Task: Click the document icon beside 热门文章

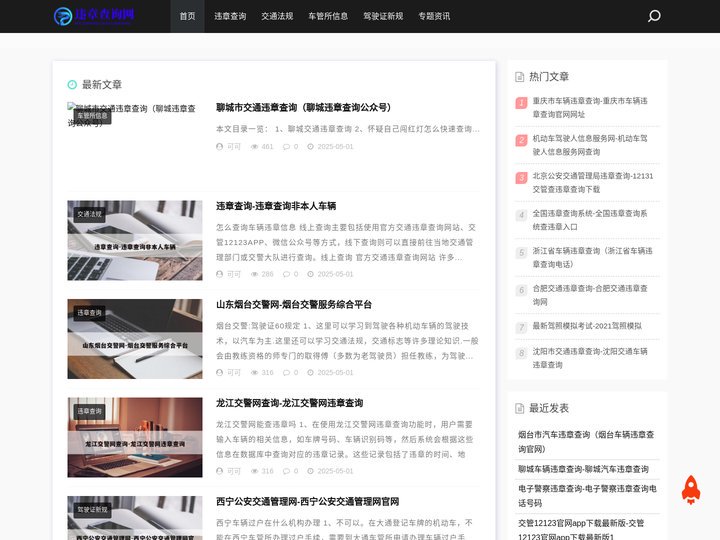Action: (x=519, y=77)
